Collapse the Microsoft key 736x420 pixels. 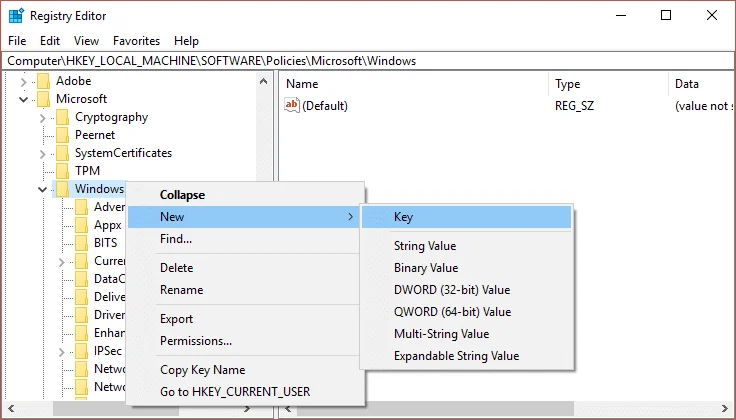pyautogui.click(x=23, y=99)
